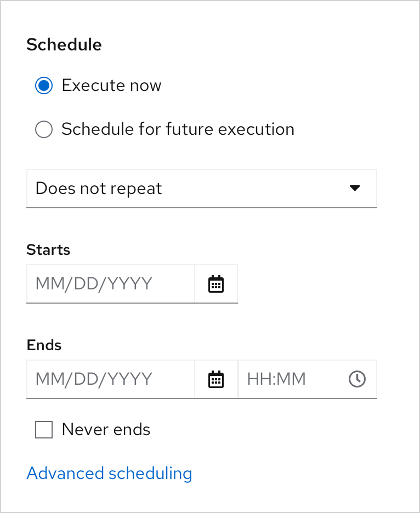Open the calendar picker for Ends date

[215, 379]
